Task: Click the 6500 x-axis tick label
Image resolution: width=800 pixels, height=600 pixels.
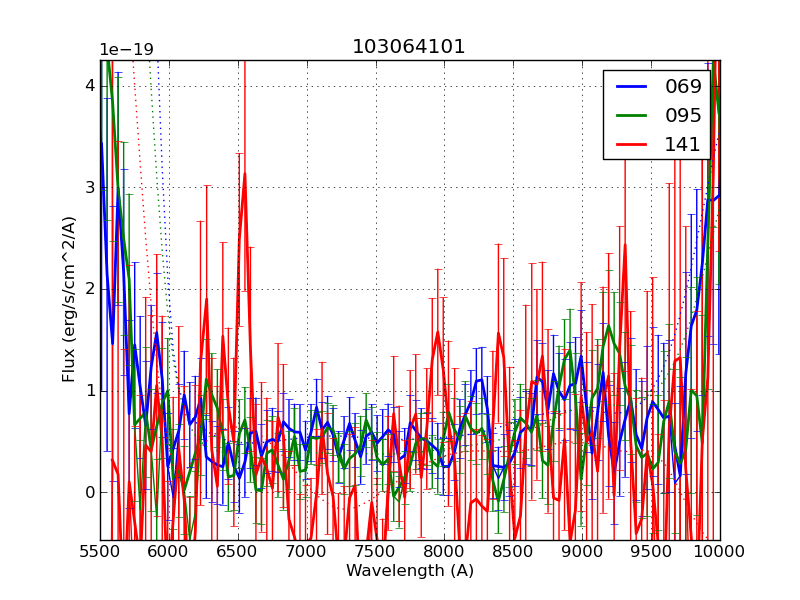Action: point(238,551)
